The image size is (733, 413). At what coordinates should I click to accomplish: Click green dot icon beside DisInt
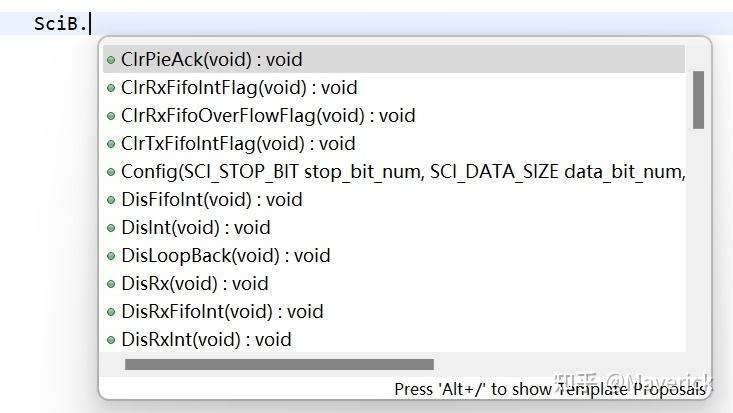[x=111, y=228]
